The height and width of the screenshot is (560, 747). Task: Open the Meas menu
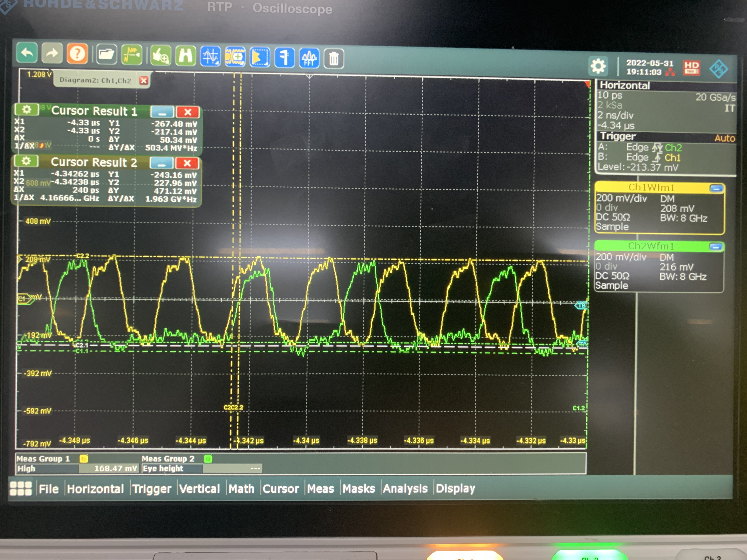click(x=321, y=489)
